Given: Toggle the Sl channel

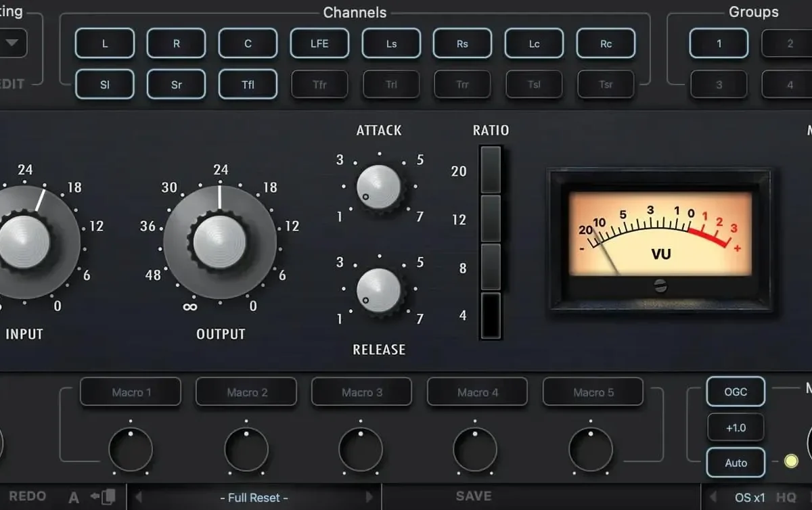Looking at the screenshot, I should (x=105, y=85).
